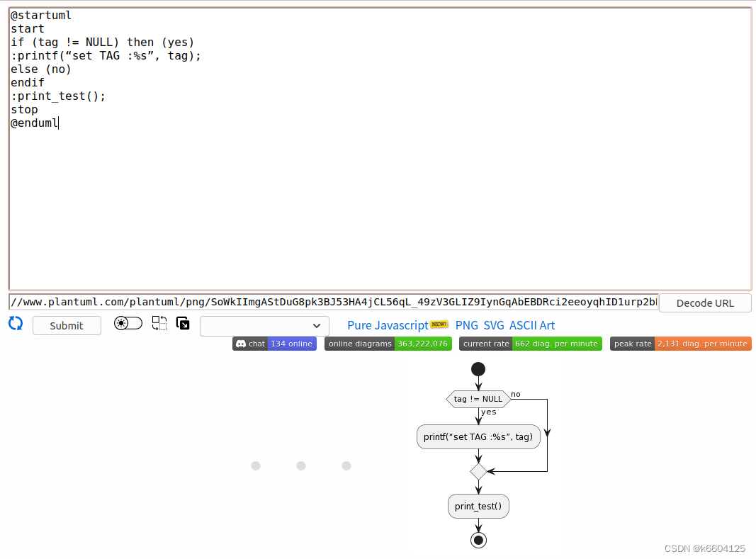This screenshot has width=756, height=559.
Task: Click inside the PlantUML source editor
Action: (380, 149)
